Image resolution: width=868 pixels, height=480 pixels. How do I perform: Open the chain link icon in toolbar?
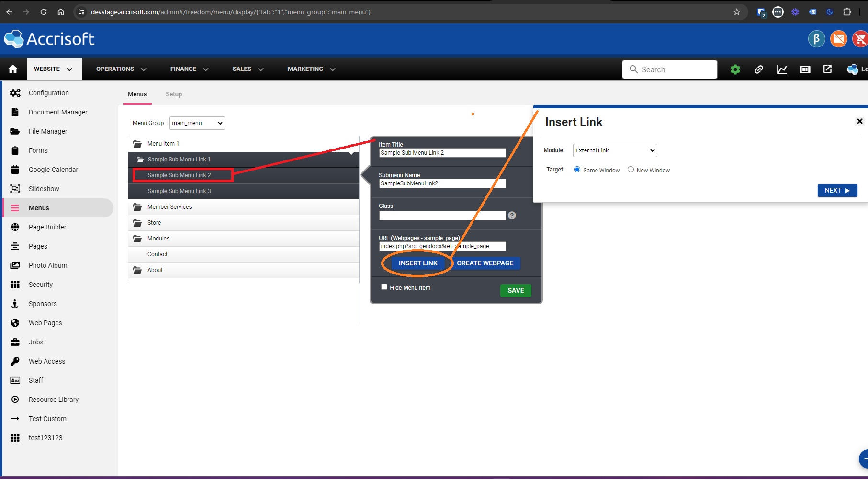pos(758,69)
